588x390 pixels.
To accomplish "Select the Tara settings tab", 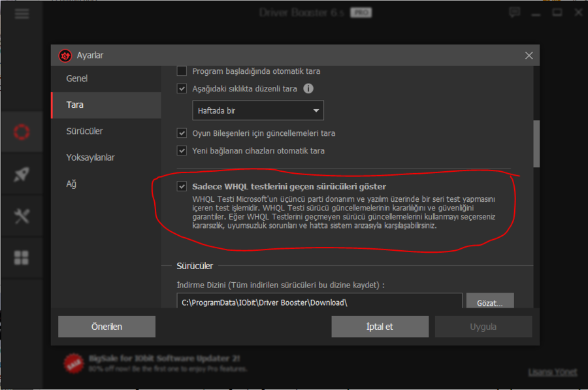I will point(106,105).
